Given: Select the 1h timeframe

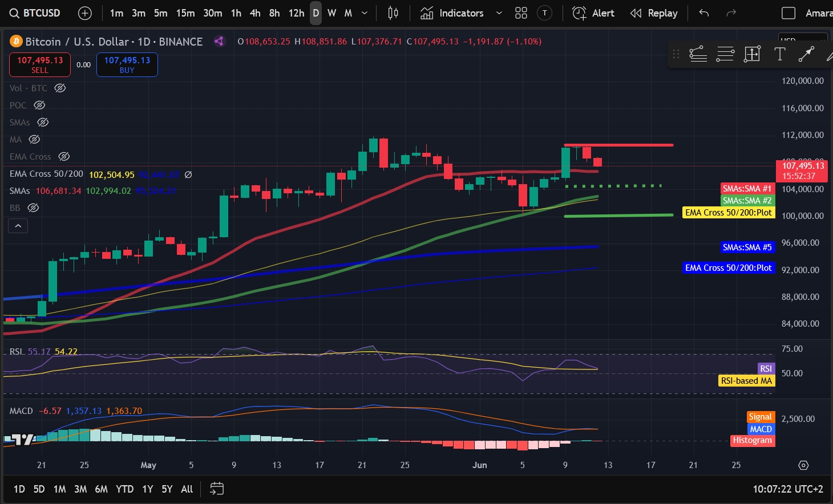Looking at the screenshot, I should tap(236, 13).
